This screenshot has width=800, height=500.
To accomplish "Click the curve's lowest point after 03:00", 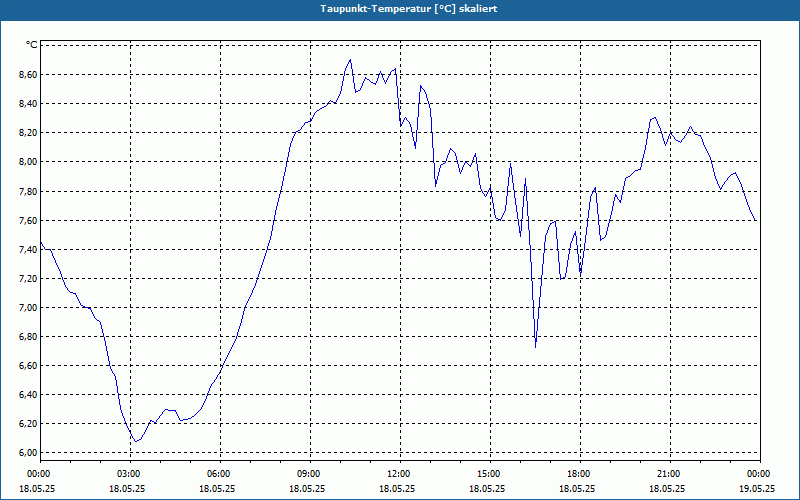I will click(135, 441).
